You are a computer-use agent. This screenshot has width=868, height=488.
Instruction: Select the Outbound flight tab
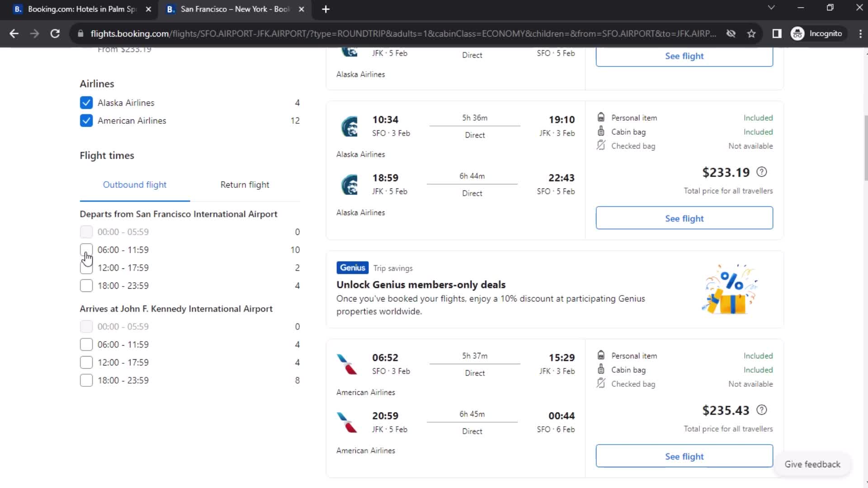pos(135,184)
